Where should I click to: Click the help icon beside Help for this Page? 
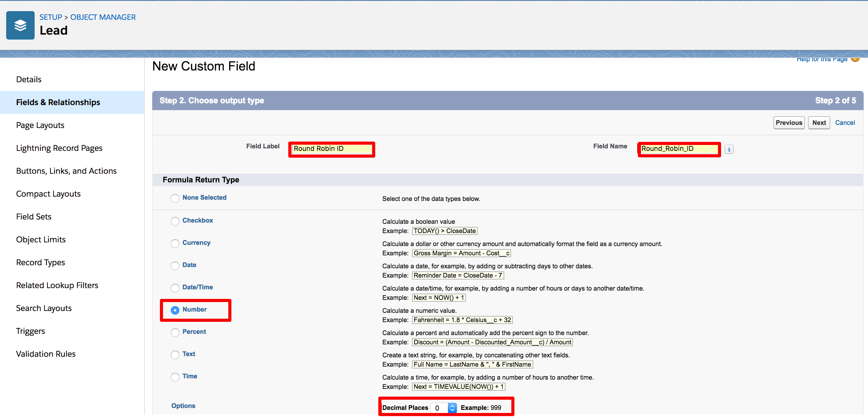click(856, 59)
